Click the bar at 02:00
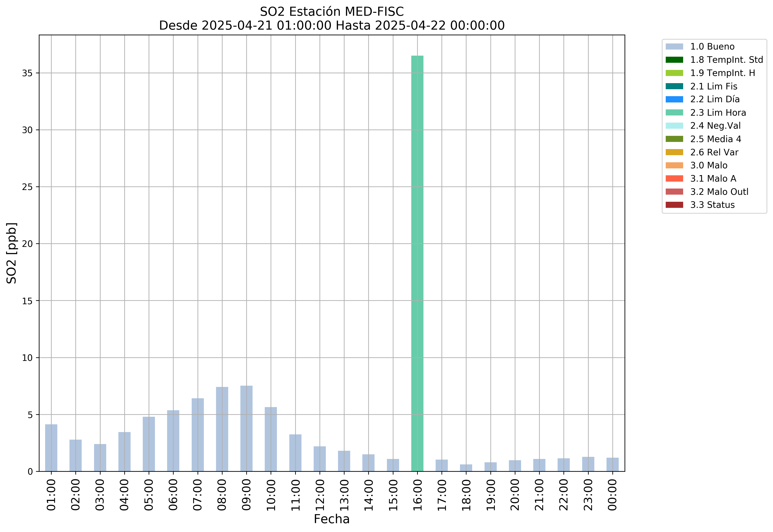 (76, 456)
